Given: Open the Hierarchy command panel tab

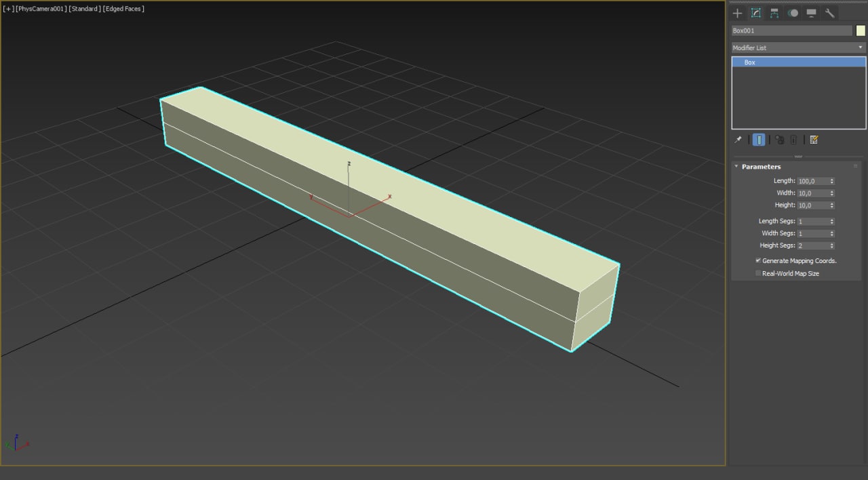Looking at the screenshot, I should point(774,13).
